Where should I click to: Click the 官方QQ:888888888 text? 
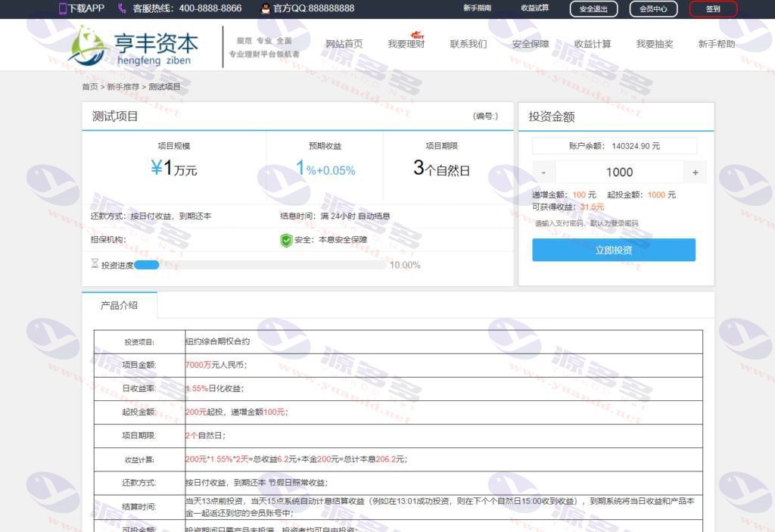click(x=314, y=8)
